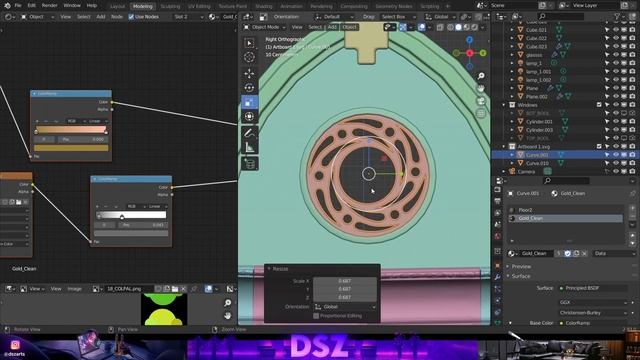Select the Cursor tool in viewport toolbar

pyautogui.click(x=249, y=57)
